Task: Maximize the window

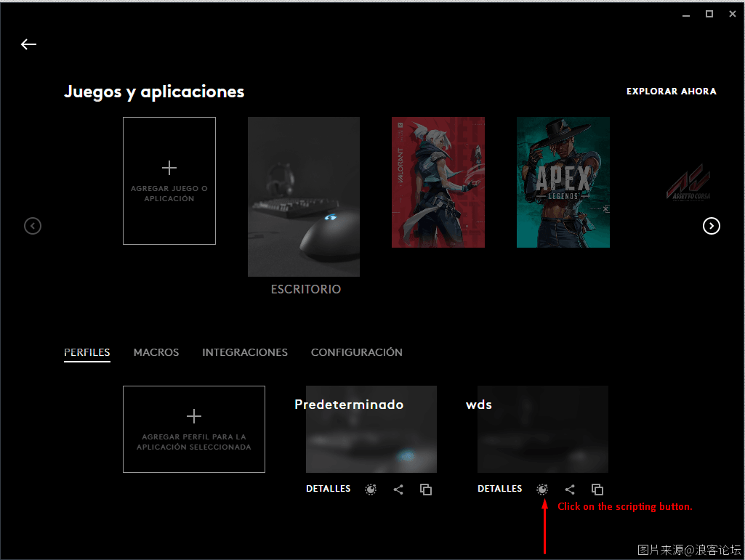Action: click(x=709, y=15)
